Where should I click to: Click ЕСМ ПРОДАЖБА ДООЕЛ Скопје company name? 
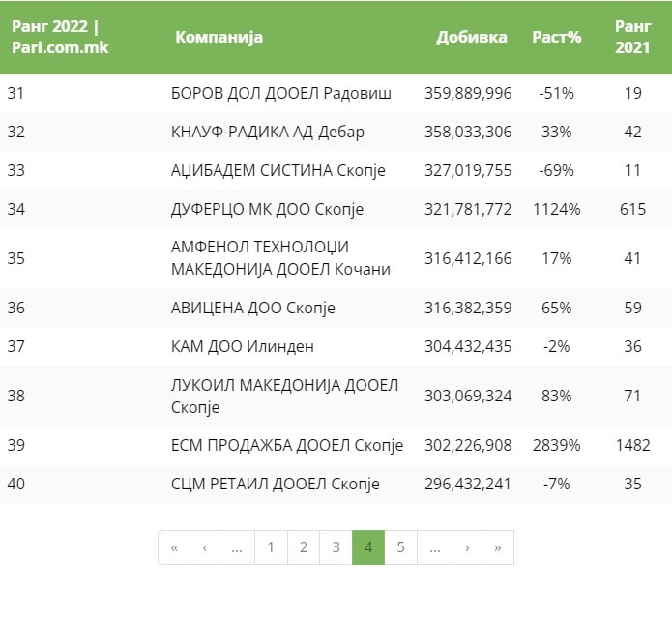(286, 445)
